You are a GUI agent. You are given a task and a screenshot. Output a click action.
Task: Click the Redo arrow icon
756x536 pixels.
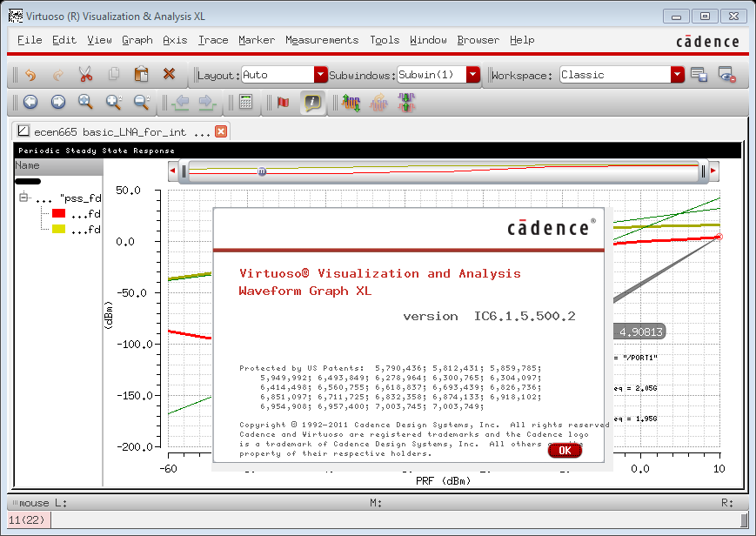coord(58,75)
